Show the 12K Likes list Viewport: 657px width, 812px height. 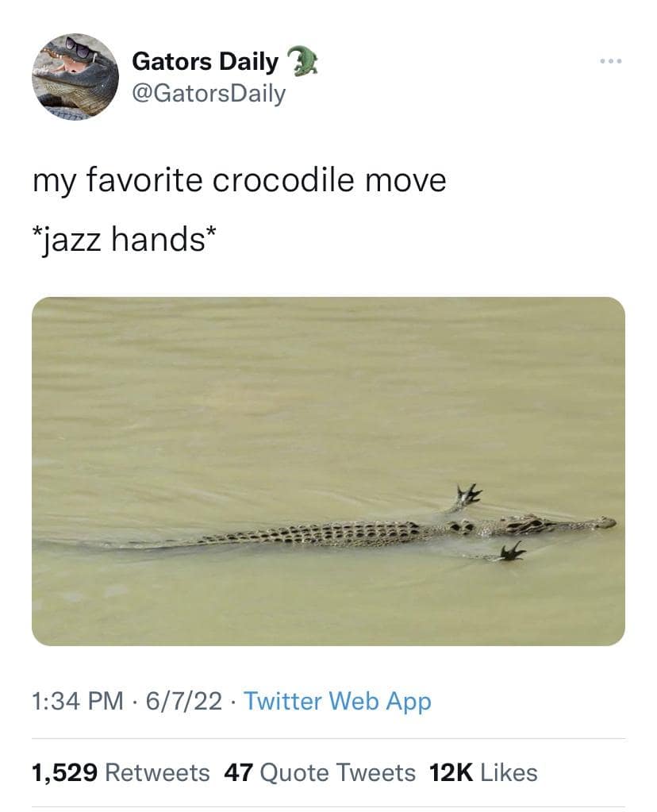click(x=482, y=772)
